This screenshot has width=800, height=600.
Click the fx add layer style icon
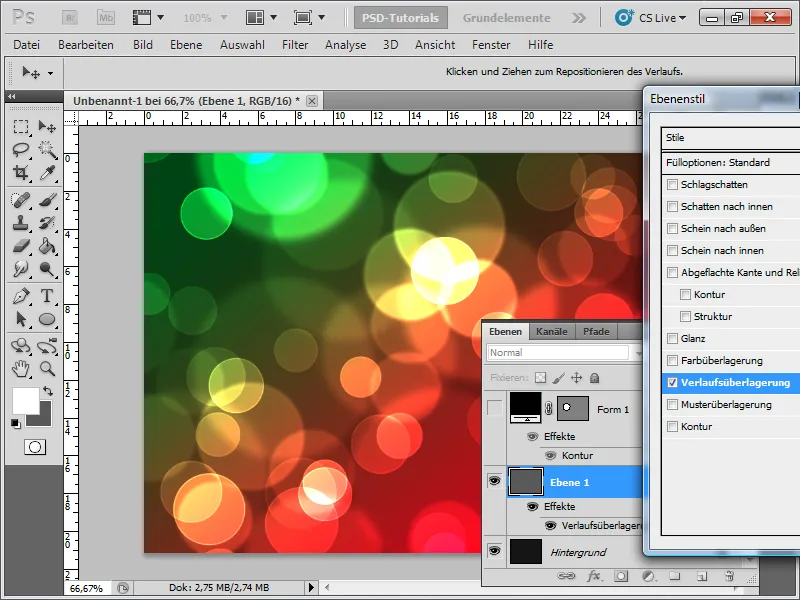pyautogui.click(x=593, y=576)
